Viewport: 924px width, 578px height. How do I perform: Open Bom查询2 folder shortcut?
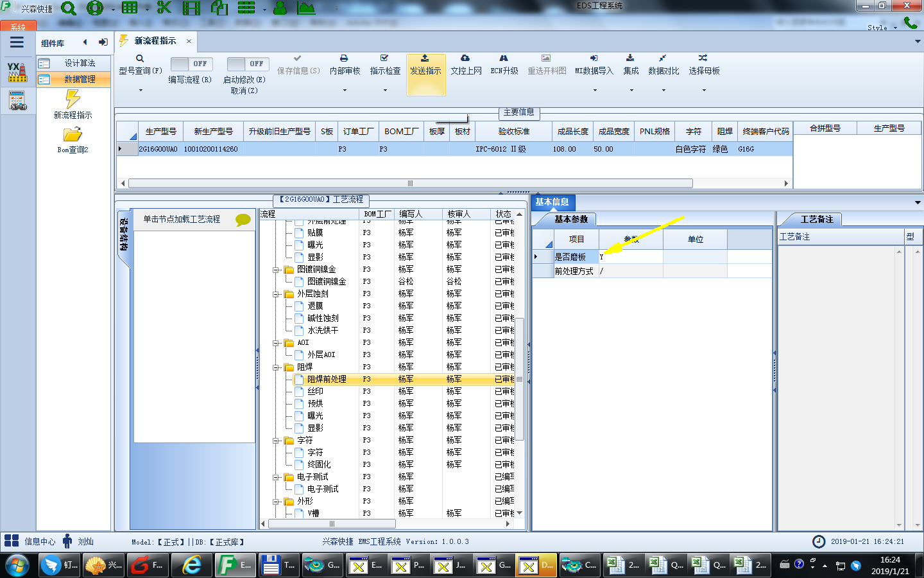click(73, 141)
